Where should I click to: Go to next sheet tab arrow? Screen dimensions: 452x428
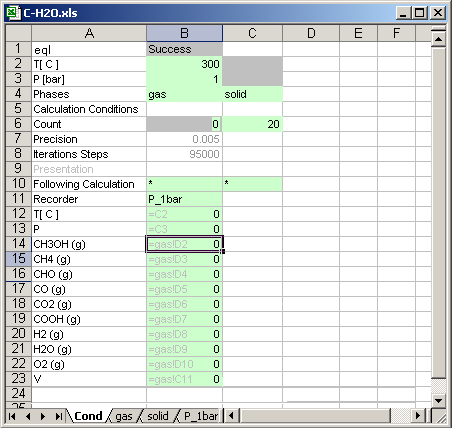(43, 416)
